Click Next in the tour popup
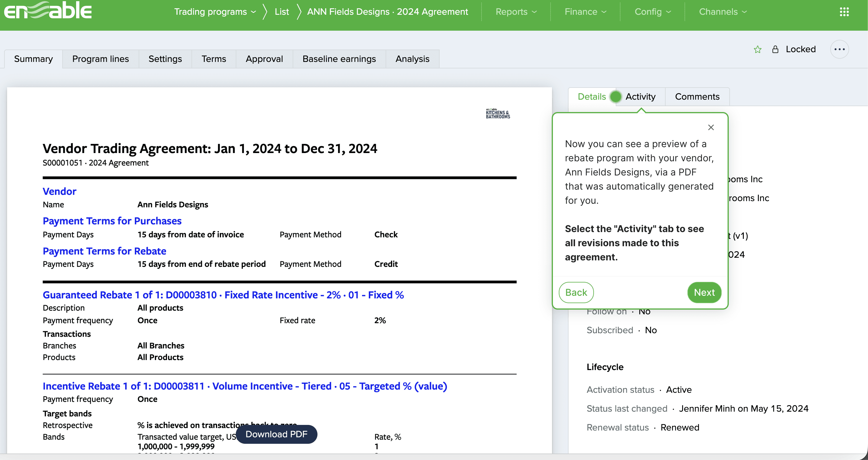Image resolution: width=868 pixels, height=460 pixels. coord(704,292)
